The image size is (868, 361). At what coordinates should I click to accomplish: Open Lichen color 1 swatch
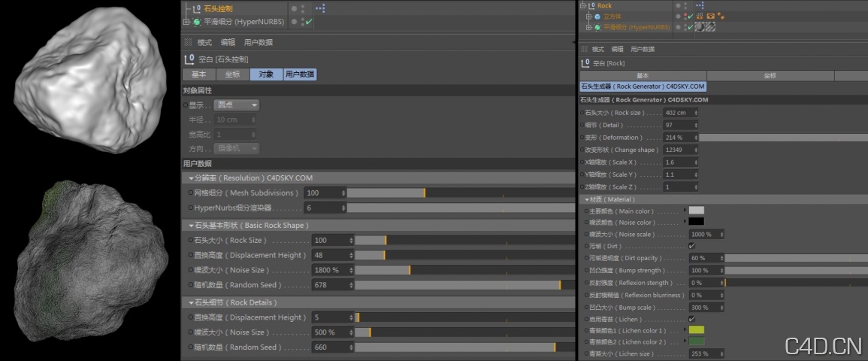pos(697,330)
